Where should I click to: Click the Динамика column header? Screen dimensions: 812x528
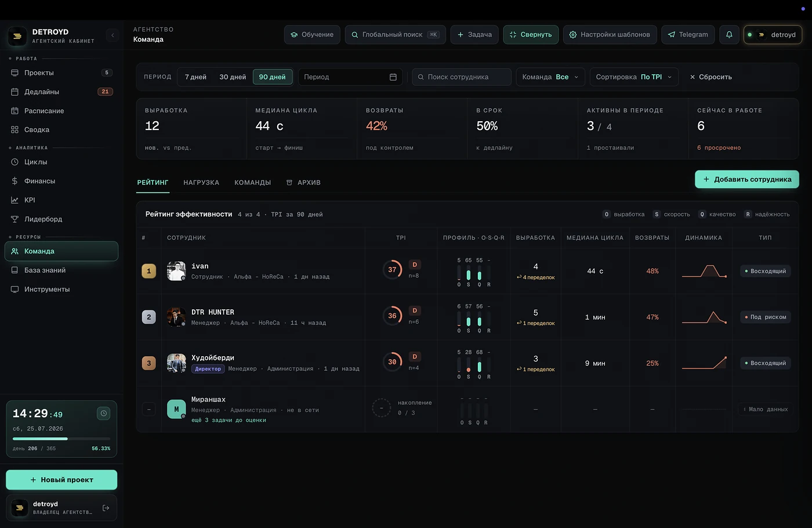pos(704,238)
